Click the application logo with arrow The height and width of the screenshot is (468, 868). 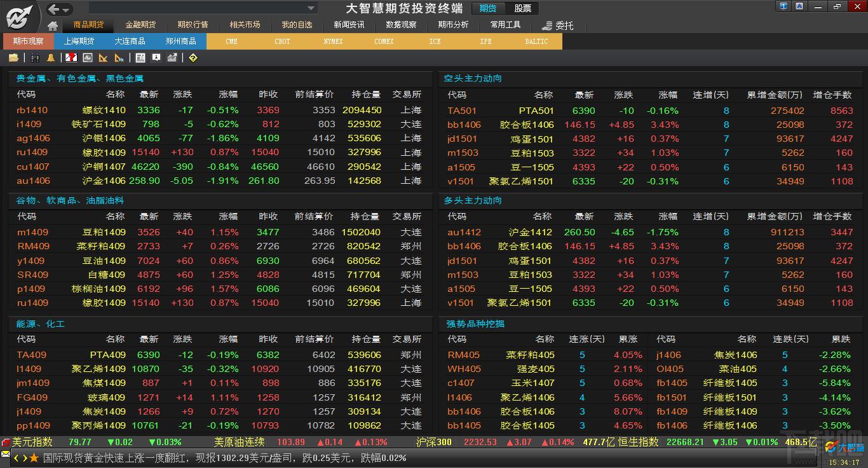(x=19, y=16)
